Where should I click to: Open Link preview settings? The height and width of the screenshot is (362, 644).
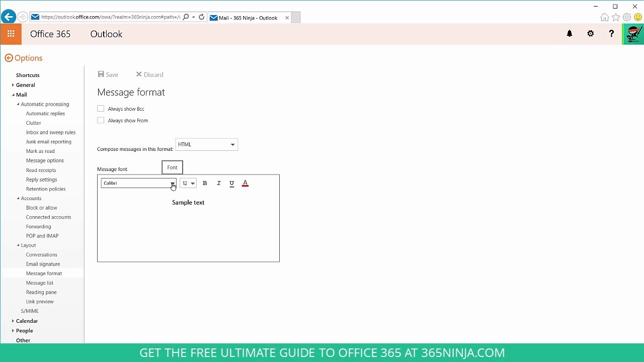40,302
